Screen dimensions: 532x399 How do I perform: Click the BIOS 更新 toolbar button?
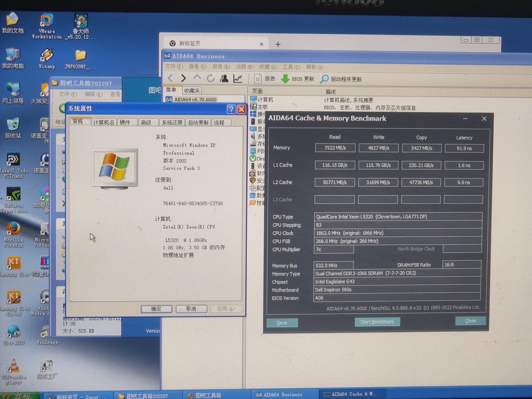coord(297,79)
